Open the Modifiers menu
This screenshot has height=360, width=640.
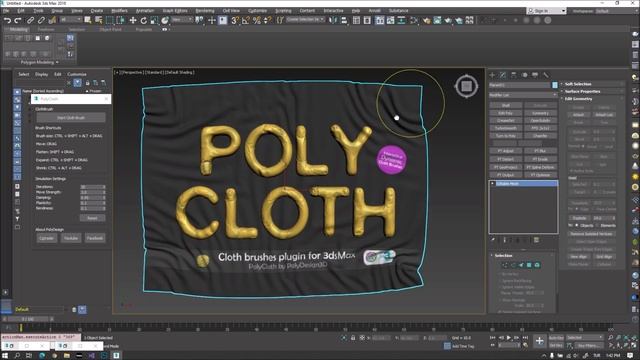(x=120, y=10)
